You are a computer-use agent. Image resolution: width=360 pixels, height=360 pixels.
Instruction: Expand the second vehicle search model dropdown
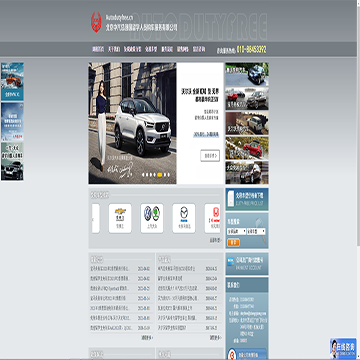256,231
